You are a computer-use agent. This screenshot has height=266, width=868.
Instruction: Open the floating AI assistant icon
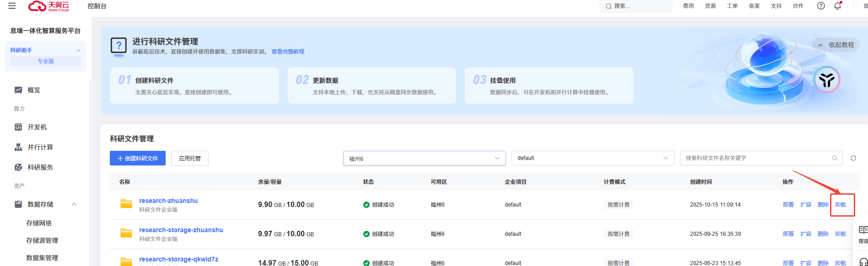pyautogui.click(x=826, y=80)
